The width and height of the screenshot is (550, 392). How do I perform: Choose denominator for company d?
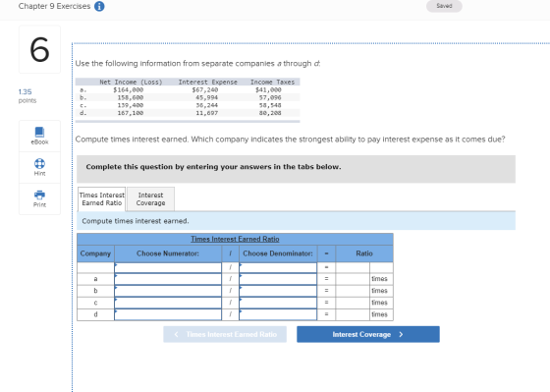pyautogui.click(x=278, y=314)
